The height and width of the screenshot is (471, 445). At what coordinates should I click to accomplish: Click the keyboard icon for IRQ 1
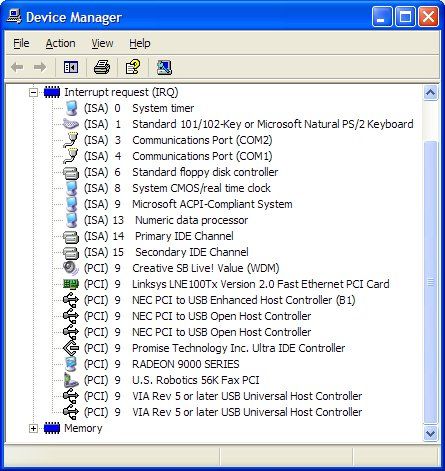tap(71, 124)
